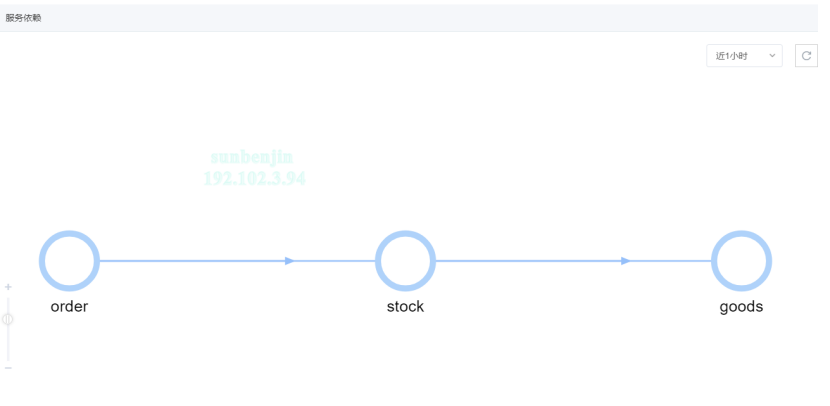830x406 pixels.
Task: Click the zoom out minus icon
Action: click(x=9, y=368)
